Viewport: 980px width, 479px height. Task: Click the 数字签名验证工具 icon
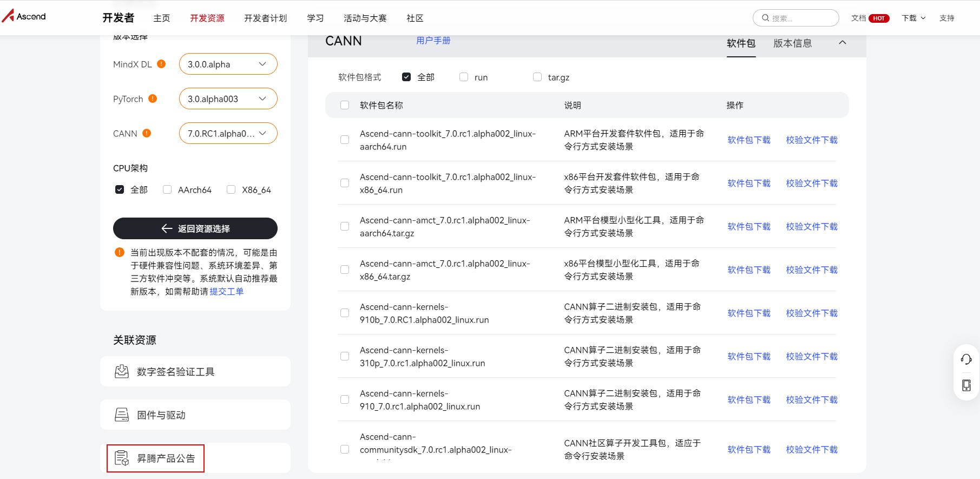[x=122, y=371]
